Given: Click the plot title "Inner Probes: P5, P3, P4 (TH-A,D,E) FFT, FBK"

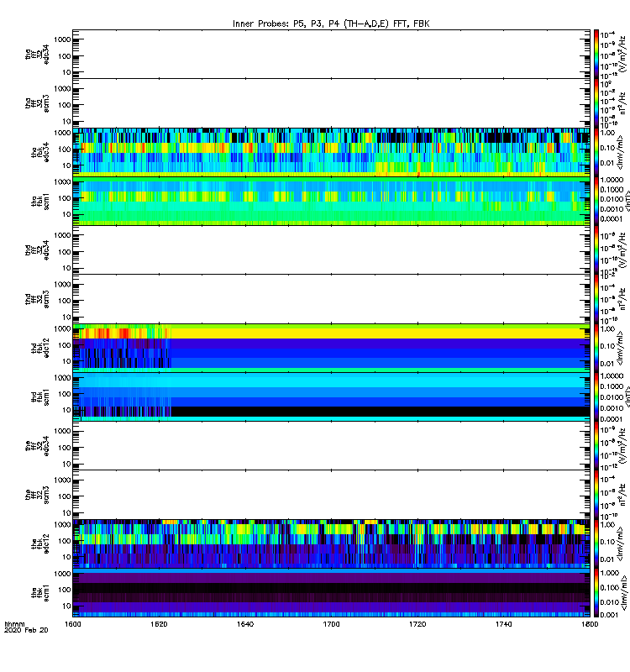Looking at the screenshot, I should (331, 24).
